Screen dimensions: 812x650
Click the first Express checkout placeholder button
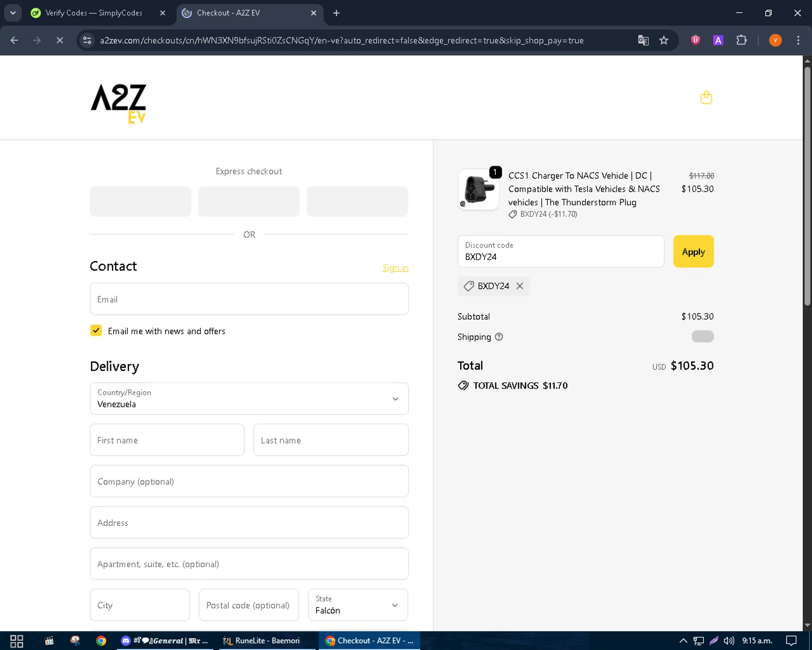click(x=140, y=201)
